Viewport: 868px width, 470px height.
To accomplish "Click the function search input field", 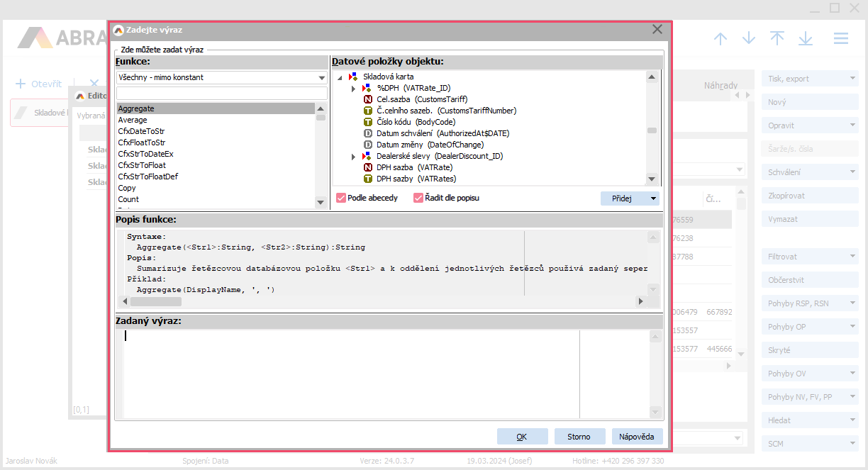I will point(221,93).
